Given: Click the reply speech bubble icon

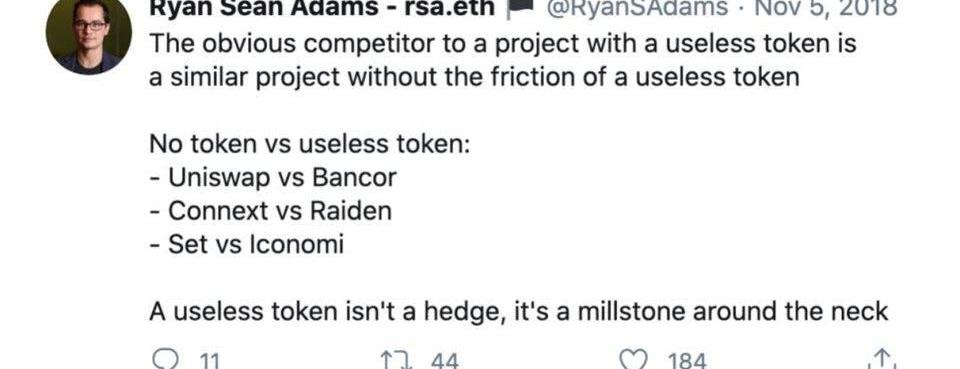Looking at the screenshot, I should [x=164, y=361].
